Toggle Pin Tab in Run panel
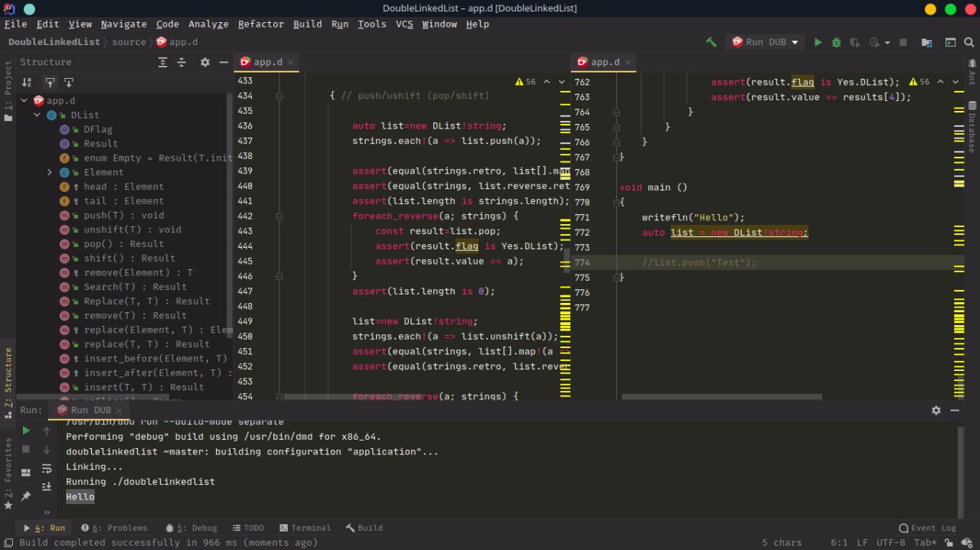Image resolution: width=980 pixels, height=550 pixels. [26, 496]
